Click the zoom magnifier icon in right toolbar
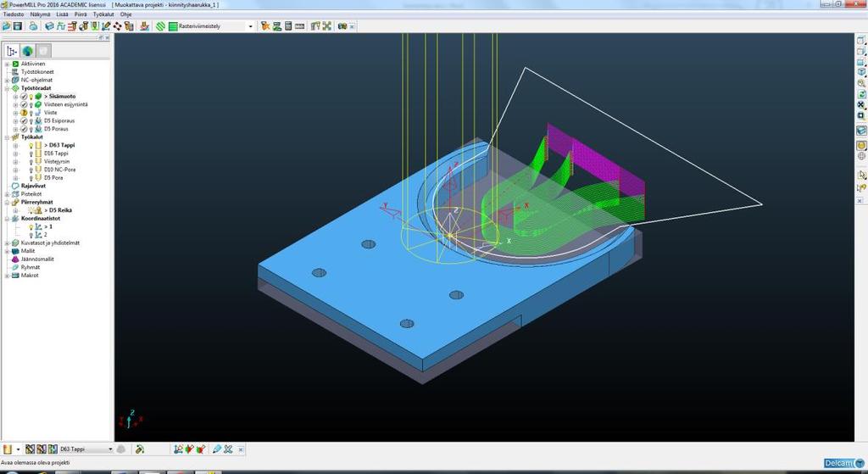This screenshot has width=868, height=474. pyautogui.click(x=861, y=83)
